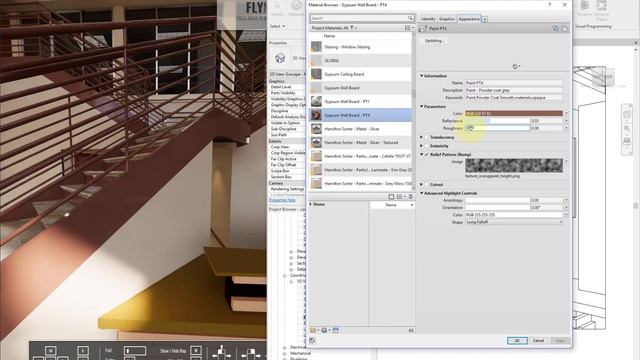Expand the Home library tree node
This screenshot has height=360, width=640.
(x=311, y=204)
